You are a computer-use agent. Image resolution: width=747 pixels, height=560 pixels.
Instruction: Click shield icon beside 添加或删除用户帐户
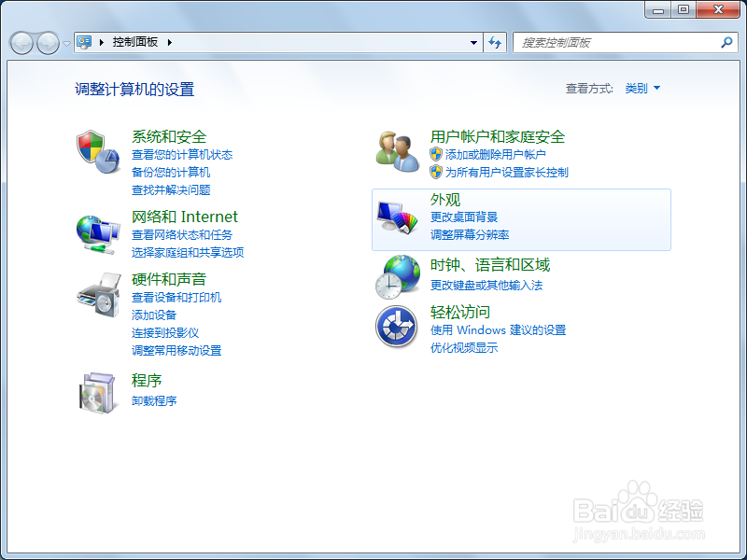(x=436, y=154)
